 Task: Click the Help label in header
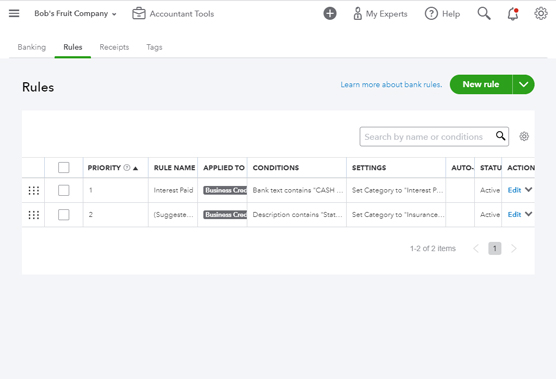[x=451, y=14]
